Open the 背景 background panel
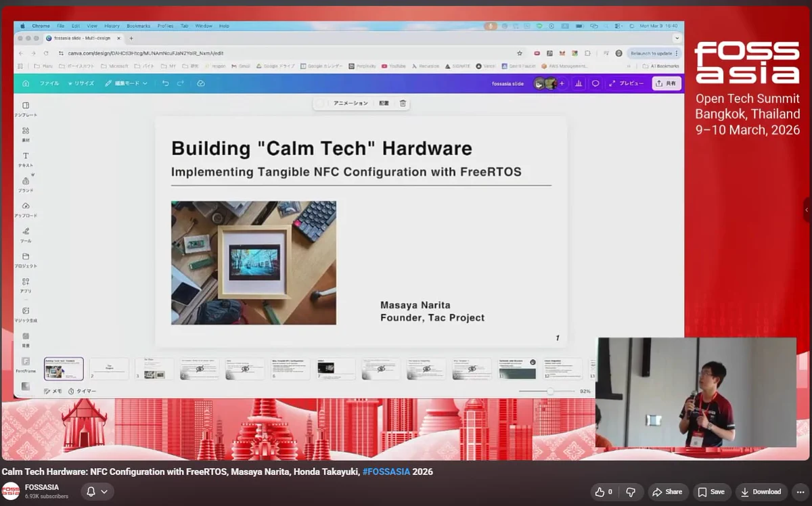The image size is (812, 506). (26, 340)
